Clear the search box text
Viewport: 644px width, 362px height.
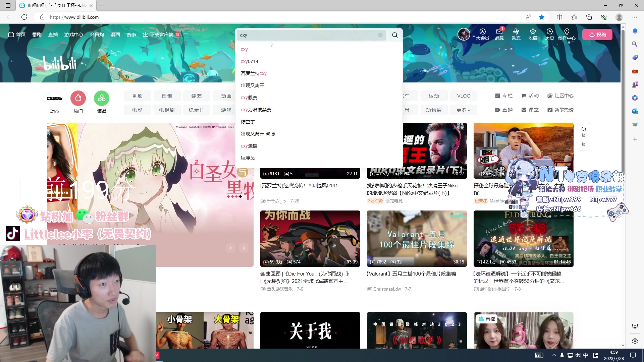pyautogui.click(x=380, y=35)
